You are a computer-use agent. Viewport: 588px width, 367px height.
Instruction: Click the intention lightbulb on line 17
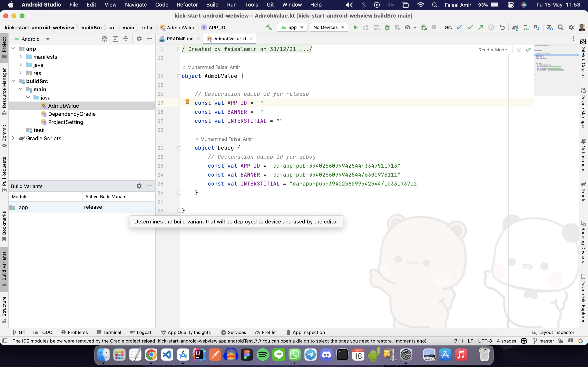tap(187, 102)
